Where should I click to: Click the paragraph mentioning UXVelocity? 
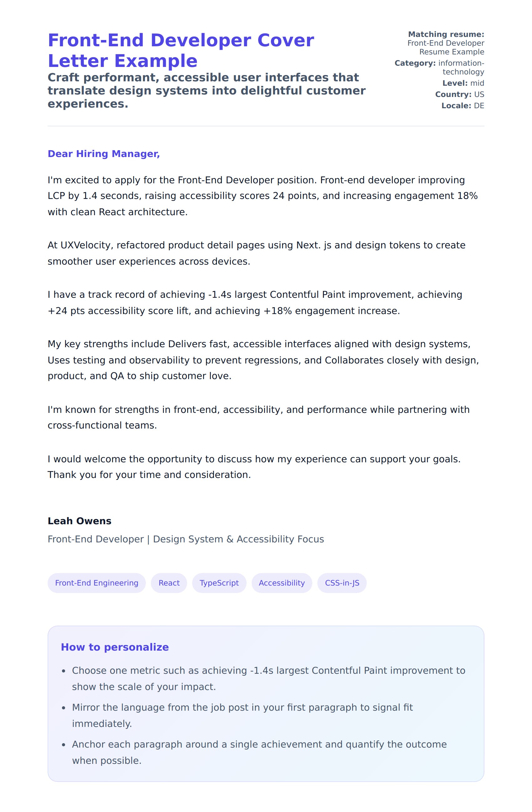tap(256, 253)
